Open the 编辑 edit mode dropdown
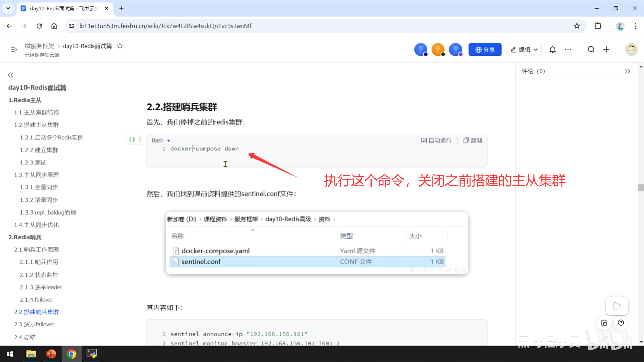 [x=524, y=50]
